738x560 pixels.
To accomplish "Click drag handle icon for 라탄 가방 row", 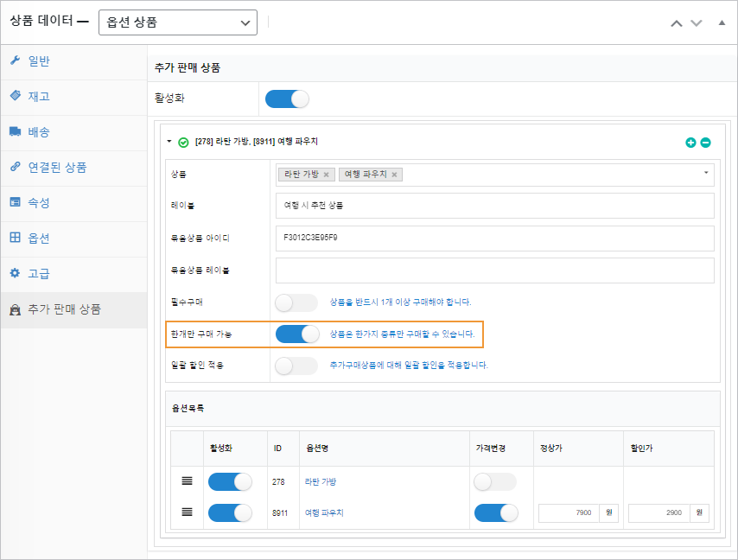I will pyautogui.click(x=188, y=481).
